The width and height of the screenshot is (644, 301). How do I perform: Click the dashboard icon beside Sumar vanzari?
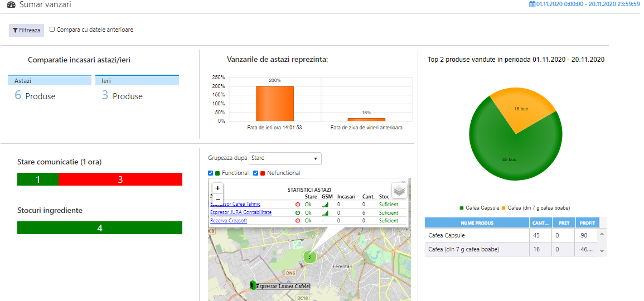[x=11, y=5]
